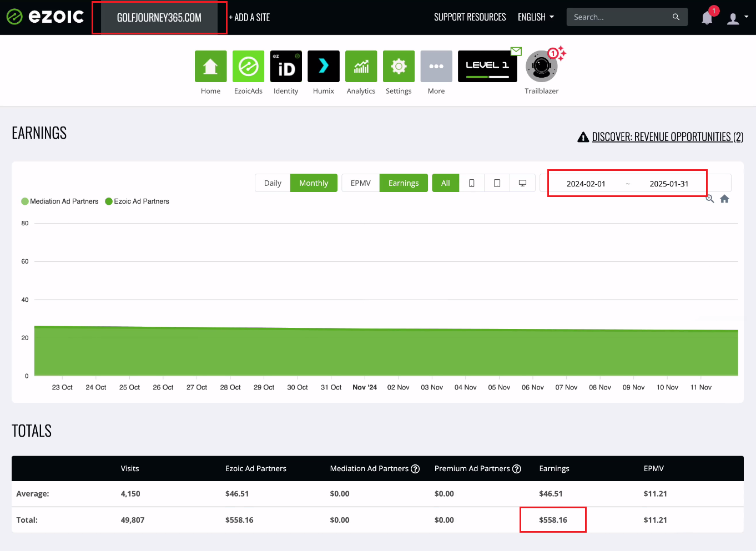The image size is (756, 551).
Task: Open the GOLFJOURNEY365.COM site selector
Action: [x=159, y=18]
